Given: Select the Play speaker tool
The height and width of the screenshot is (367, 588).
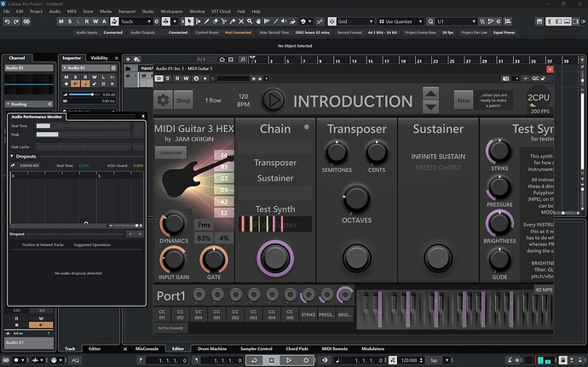Looking at the screenshot, I should coord(285,22).
